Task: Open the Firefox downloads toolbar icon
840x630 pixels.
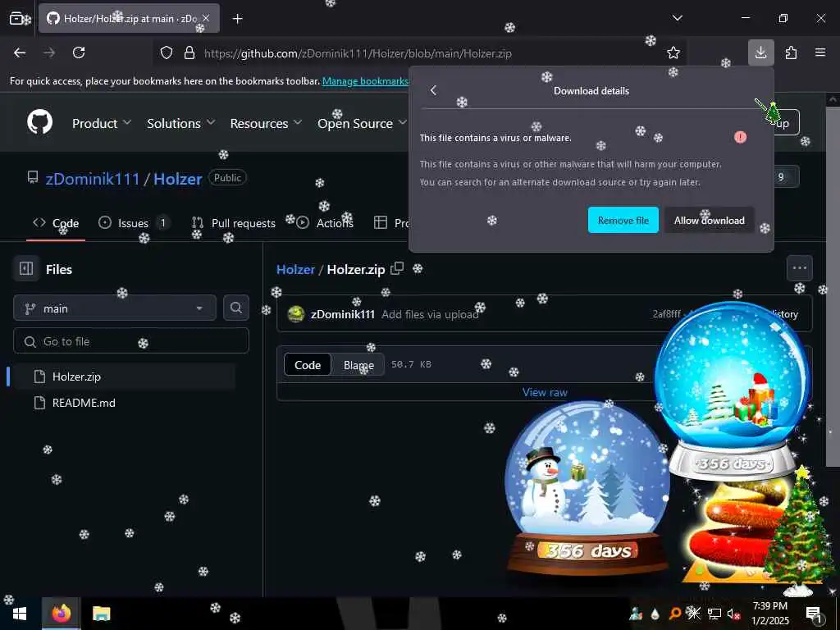Action: pyautogui.click(x=760, y=52)
